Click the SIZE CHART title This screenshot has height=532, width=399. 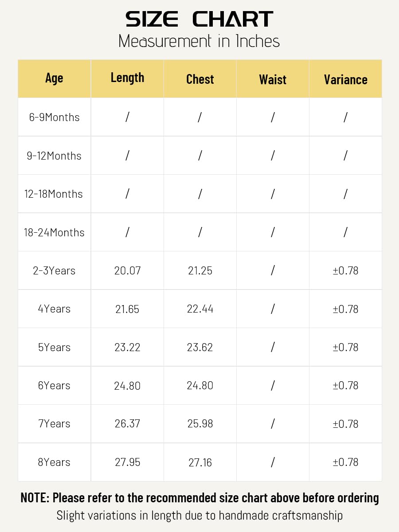point(199,20)
